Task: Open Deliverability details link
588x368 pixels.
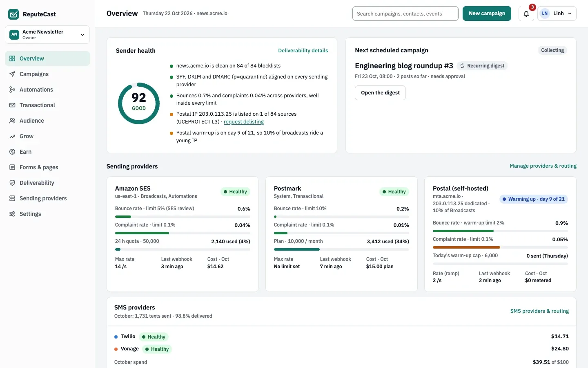Action: pos(303,51)
